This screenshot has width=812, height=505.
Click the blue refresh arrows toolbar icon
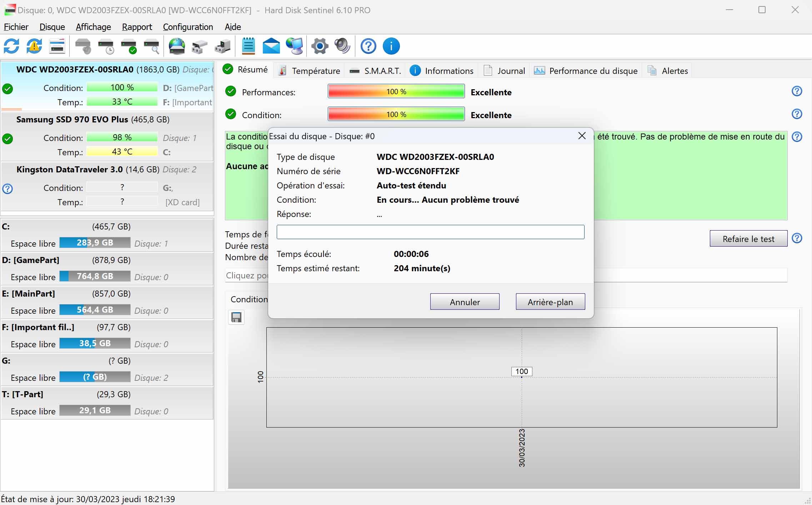pyautogui.click(x=11, y=46)
